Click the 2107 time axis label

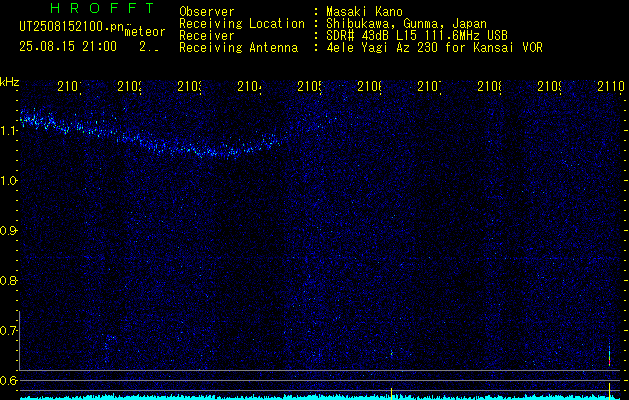point(429,86)
